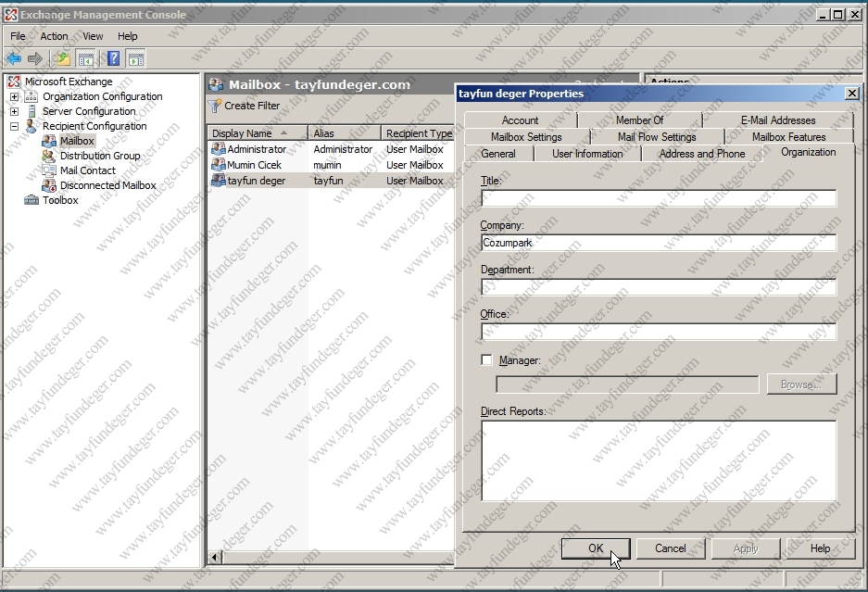Click the Distribution Group icon
Screen dimensions: 868x592
point(49,156)
